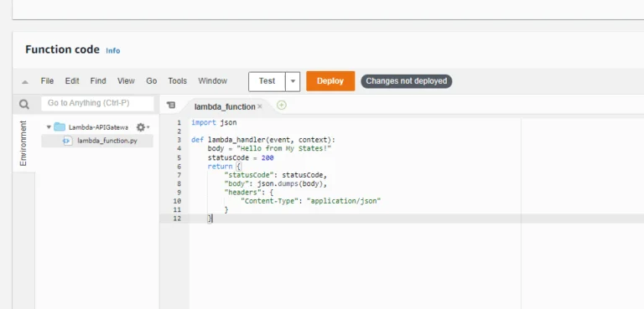Click the "Hello from My States!" string

click(x=283, y=148)
